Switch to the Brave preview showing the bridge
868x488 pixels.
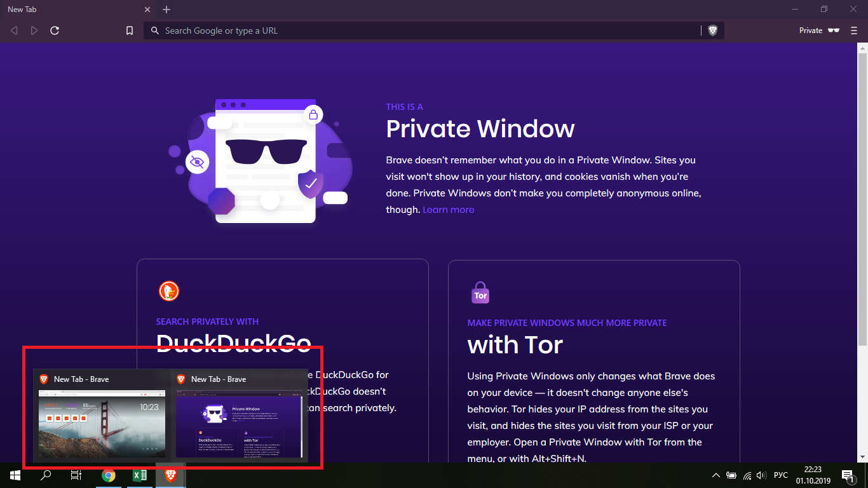click(102, 415)
